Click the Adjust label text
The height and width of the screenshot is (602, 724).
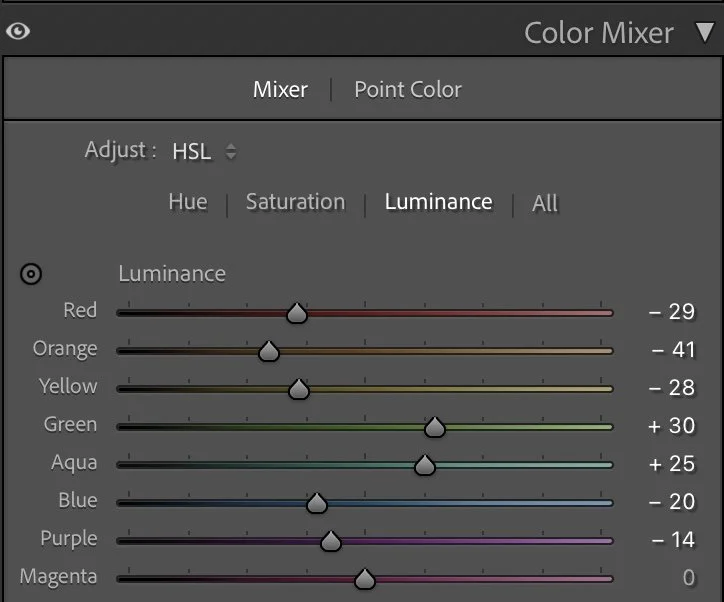pos(121,150)
